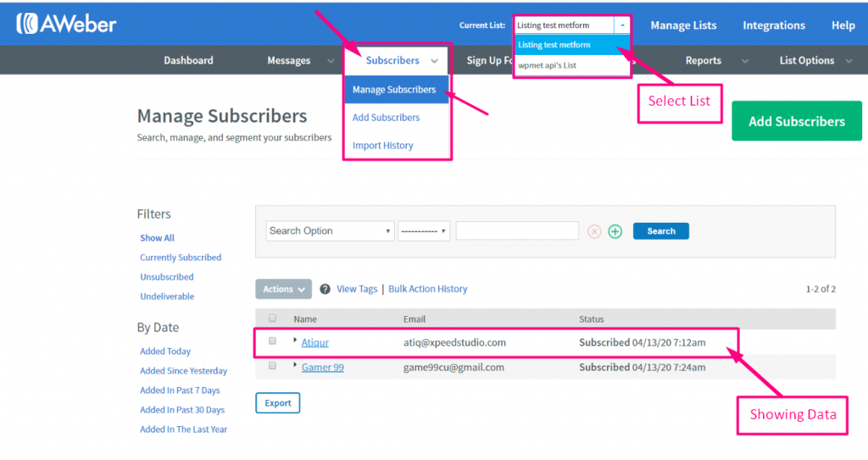
Task: Expand the Atiqur subscriber row triangle
Action: pyautogui.click(x=295, y=341)
